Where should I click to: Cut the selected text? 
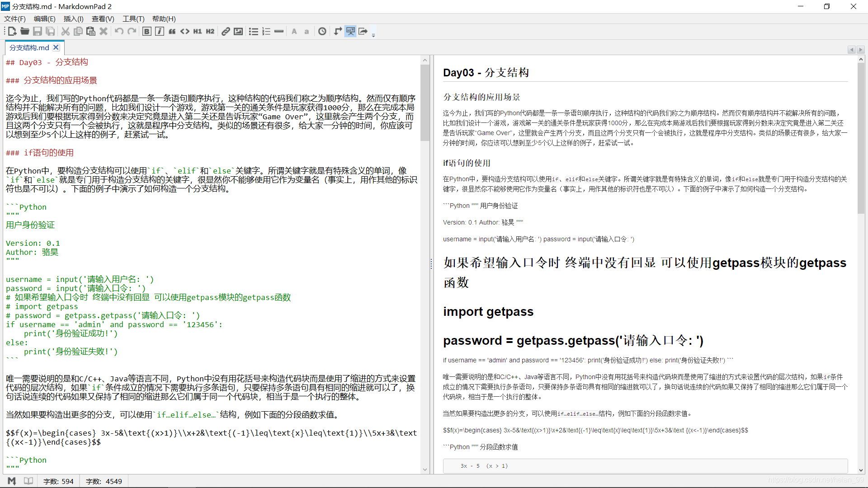click(x=66, y=31)
